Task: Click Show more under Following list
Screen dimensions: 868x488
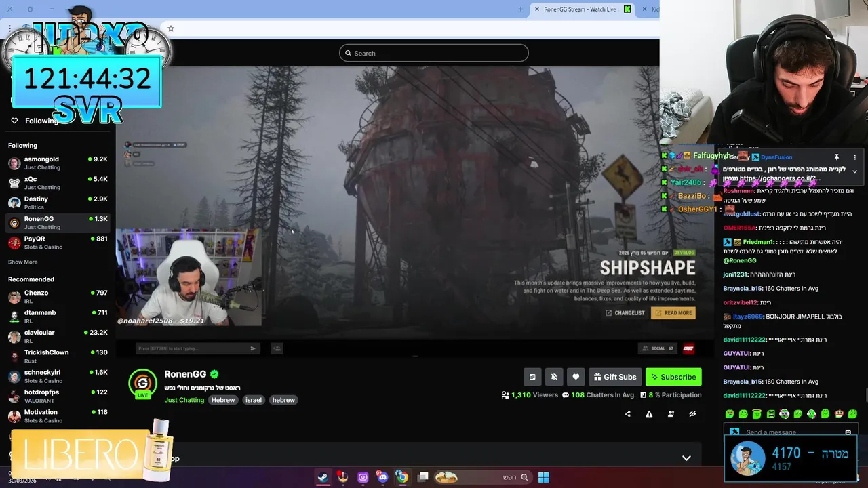Action: coord(22,262)
